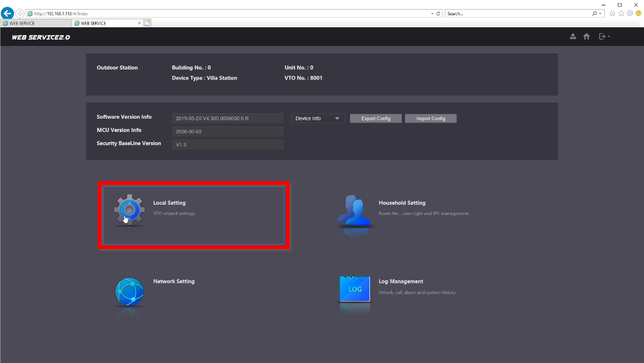Click the browser forward arrow button
Screen dimensions: 644x363
pos(20,13)
